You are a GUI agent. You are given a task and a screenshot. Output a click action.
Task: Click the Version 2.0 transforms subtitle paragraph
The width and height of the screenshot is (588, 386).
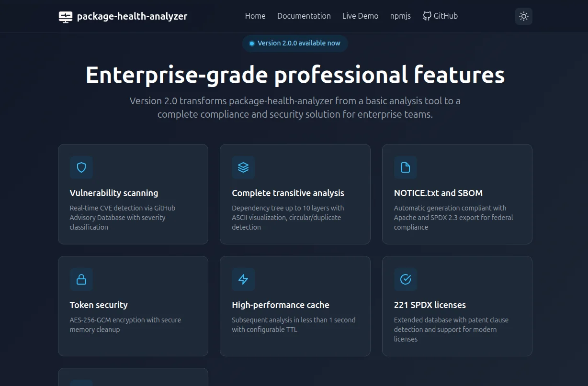(x=295, y=108)
